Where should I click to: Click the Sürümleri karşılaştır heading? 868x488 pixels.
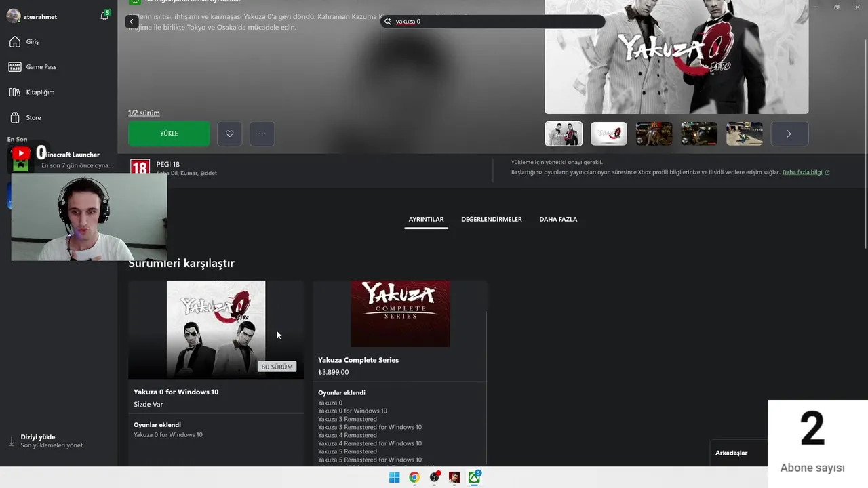click(181, 263)
